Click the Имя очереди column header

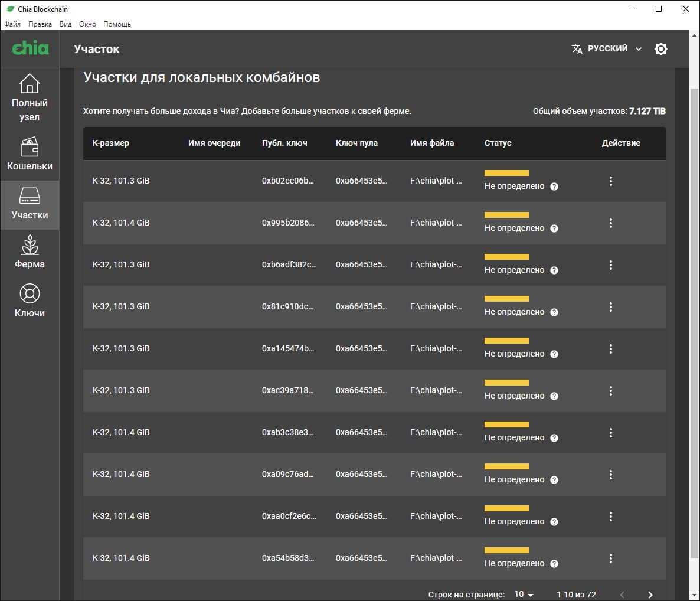click(214, 143)
